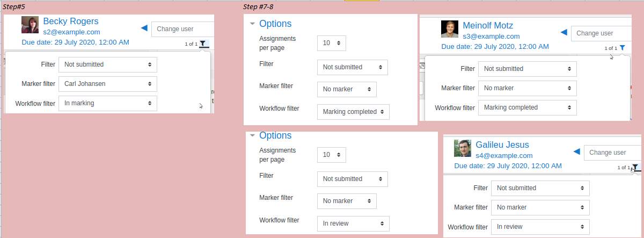Click '1 of 1' counter in Meinolf Motz panel
Screen dimensions: 644x238
tap(611, 48)
